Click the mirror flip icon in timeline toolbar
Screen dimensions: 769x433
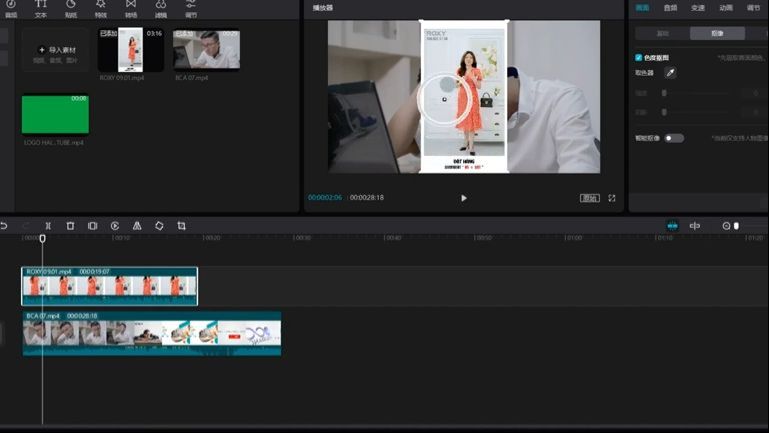pos(137,226)
